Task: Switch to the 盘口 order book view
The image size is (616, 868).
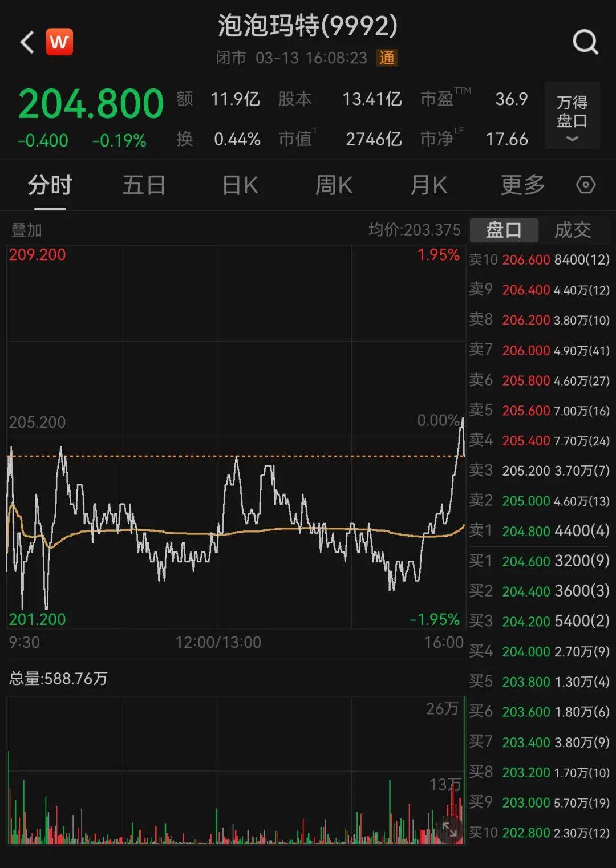Action: click(x=504, y=230)
